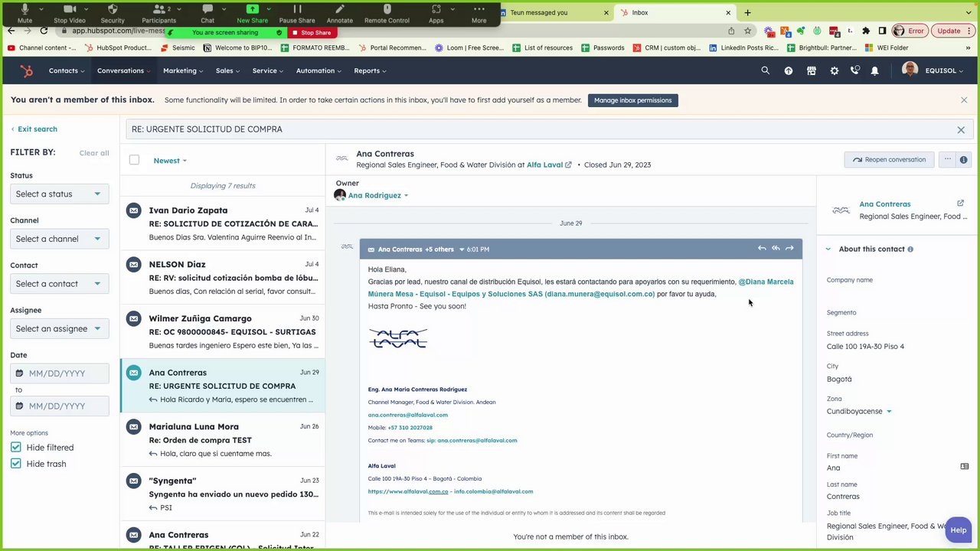Toggle the Hide filtered checkbox
The width and height of the screenshot is (980, 551).
[16, 447]
